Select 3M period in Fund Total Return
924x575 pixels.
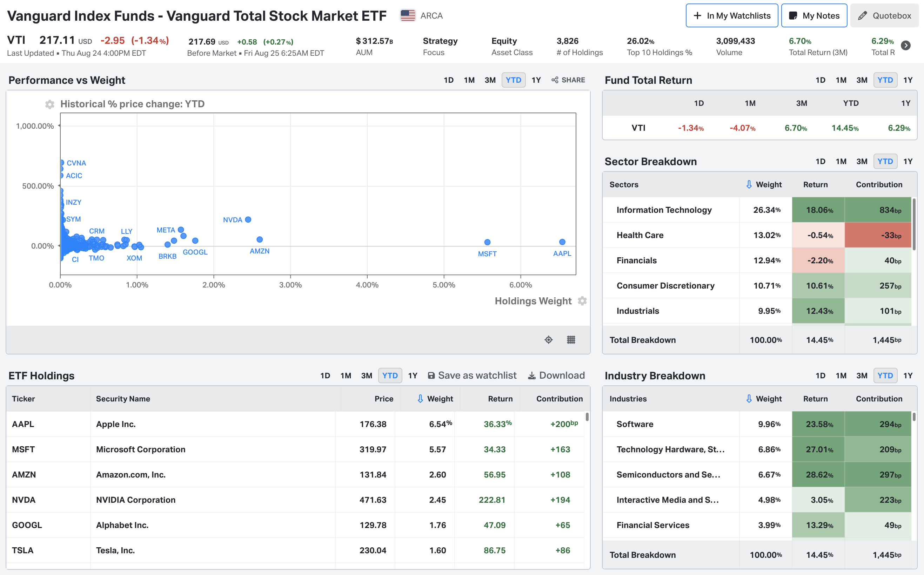tap(862, 80)
